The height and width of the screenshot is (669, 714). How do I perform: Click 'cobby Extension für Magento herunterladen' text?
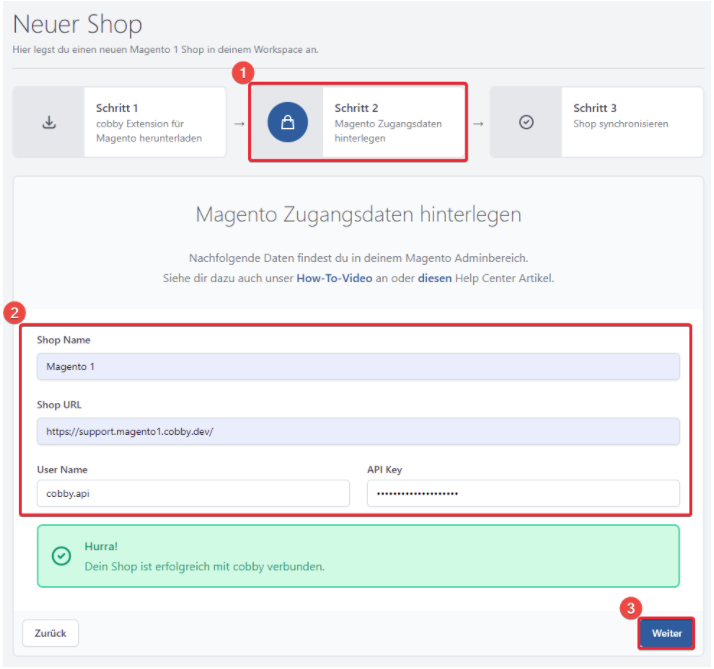[x=149, y=131]
